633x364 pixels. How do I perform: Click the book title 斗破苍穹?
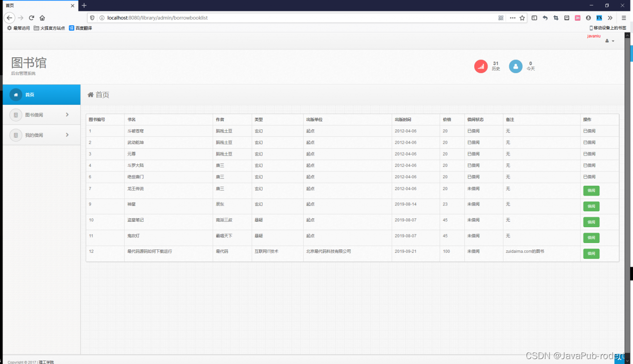click(x=136, y=131)
